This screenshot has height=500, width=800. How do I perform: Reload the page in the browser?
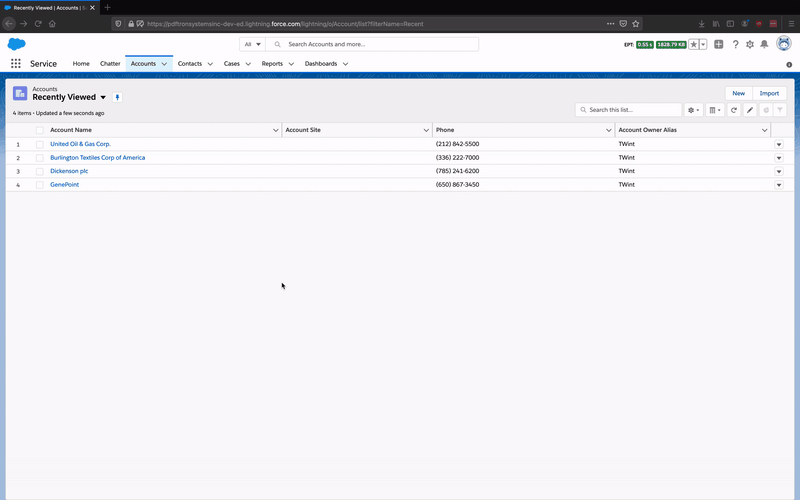[x=38, y=23]
